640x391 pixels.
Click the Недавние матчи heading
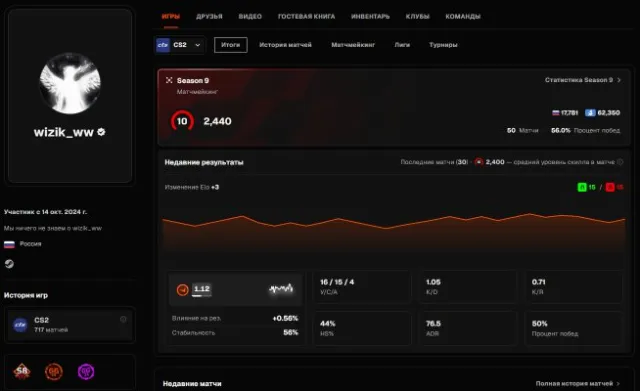tap(192, 384)
